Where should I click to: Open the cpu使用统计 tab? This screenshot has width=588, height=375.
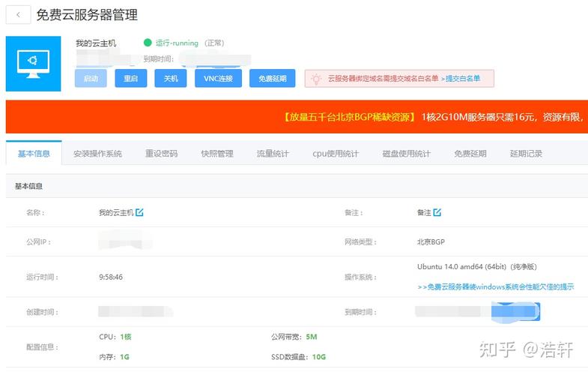[x=336, y=154]
